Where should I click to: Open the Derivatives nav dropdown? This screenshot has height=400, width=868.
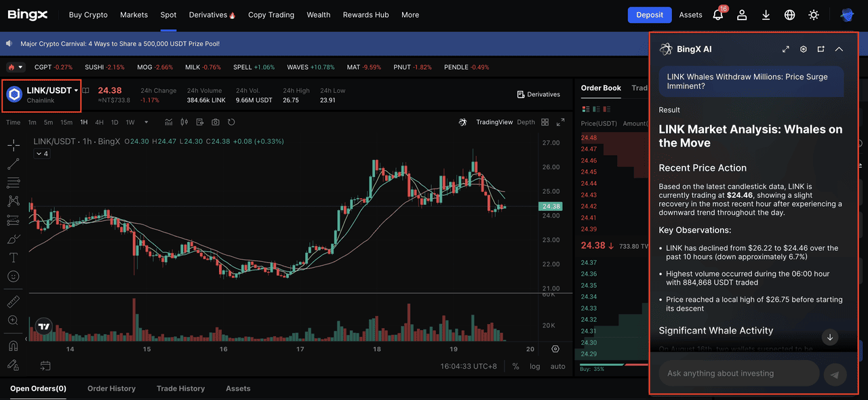point(212,14)
